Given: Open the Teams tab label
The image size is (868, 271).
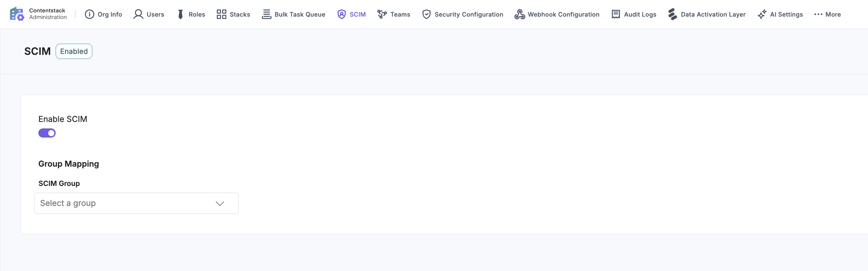Looking at the screenshot, I should click(400, 14).
